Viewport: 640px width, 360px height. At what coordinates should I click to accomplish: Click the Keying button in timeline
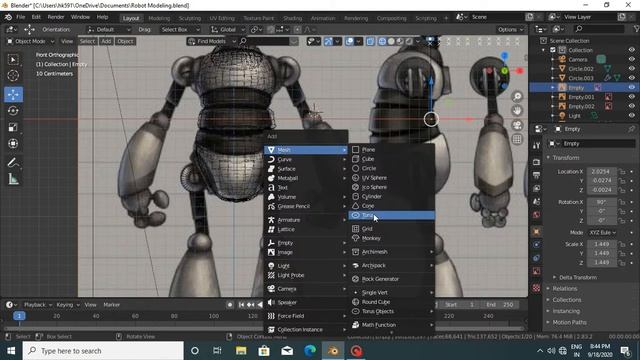click(x=67, y=305)
